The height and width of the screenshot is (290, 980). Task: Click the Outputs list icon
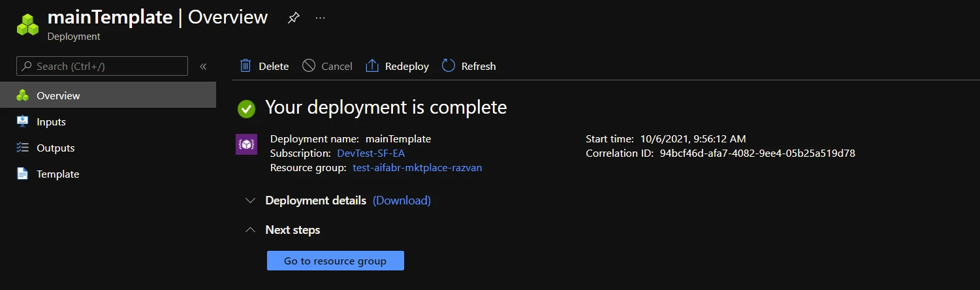click(23, 148)
